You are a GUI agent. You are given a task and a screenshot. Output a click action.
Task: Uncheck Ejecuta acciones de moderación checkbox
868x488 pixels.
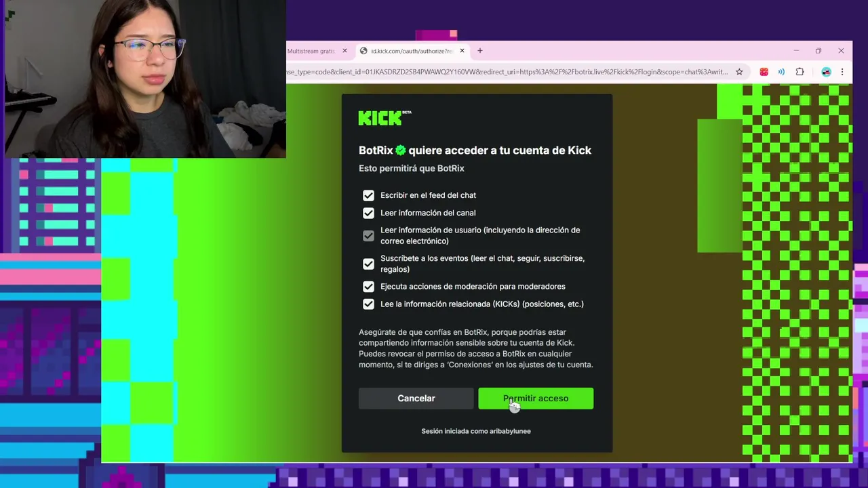[x=368, y=287]
